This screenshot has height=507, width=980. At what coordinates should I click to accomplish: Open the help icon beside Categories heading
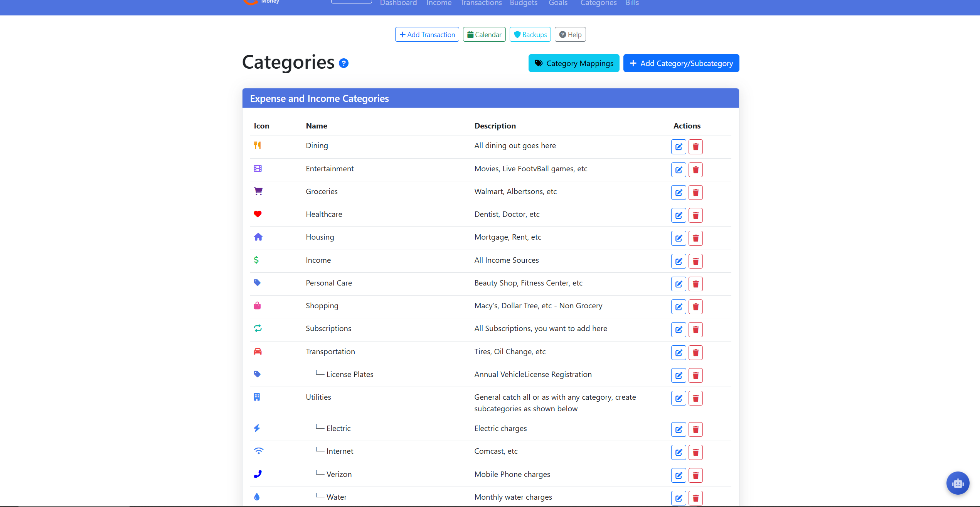click(x=344, y=63)
